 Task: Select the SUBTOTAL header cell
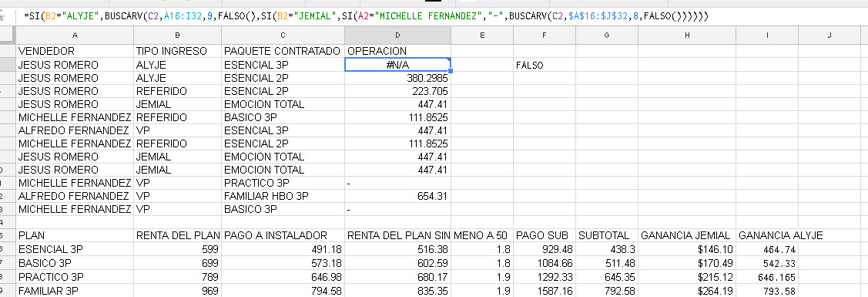pos(607,235)
